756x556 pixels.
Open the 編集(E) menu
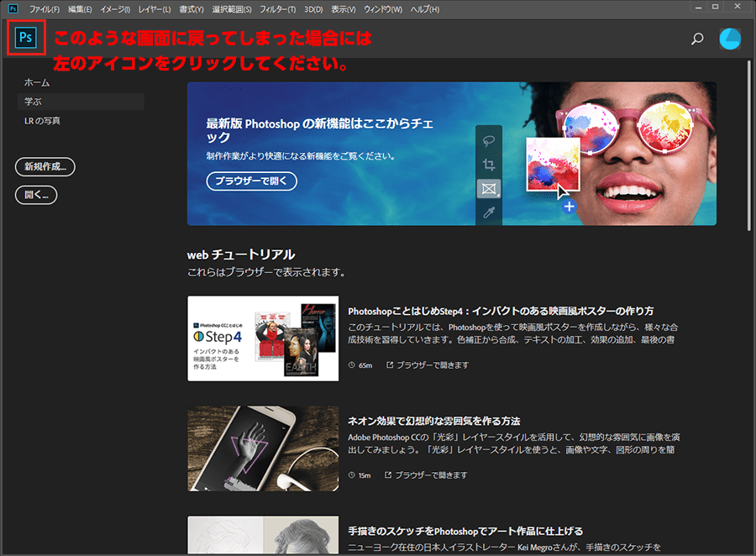(x=80, y=9)
